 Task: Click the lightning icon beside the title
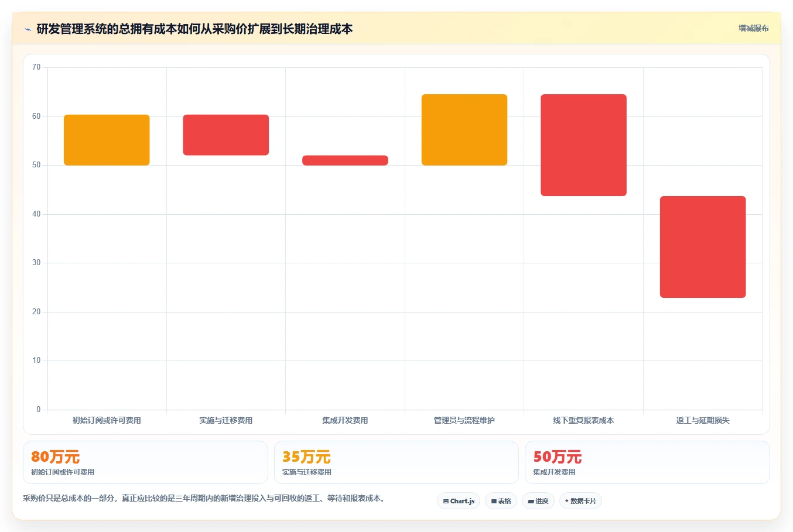coord(28,29)
